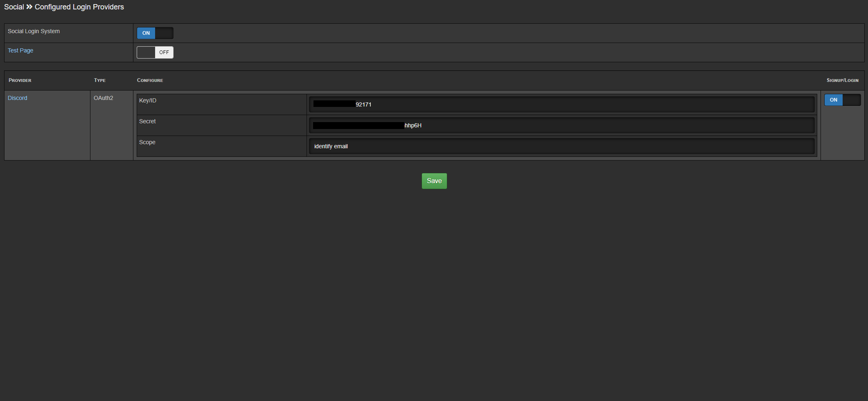Click the Configured Login Providers breadcrumb
The height and width of the screenshot is (401, 868).
tap(79, 7)
